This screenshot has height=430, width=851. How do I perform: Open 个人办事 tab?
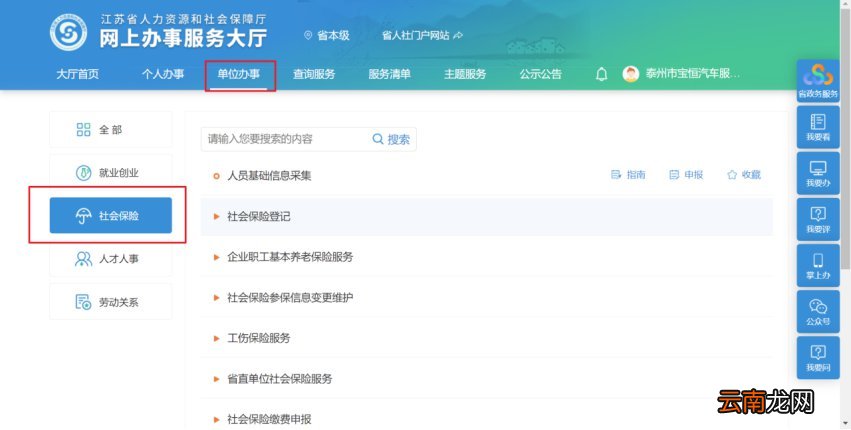pos(163,74)
